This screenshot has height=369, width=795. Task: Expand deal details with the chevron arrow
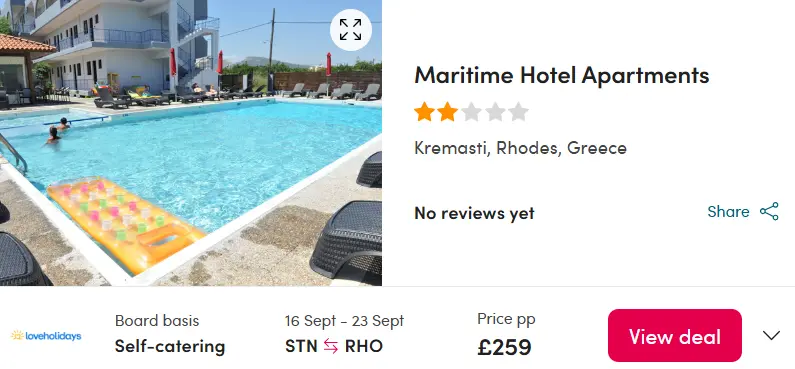(x=771, y=336)
